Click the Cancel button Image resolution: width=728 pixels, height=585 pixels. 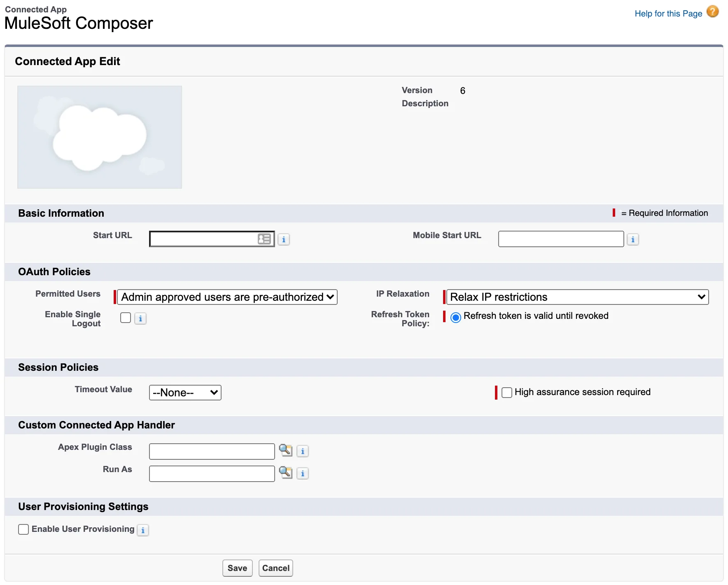tap(276, 568)
